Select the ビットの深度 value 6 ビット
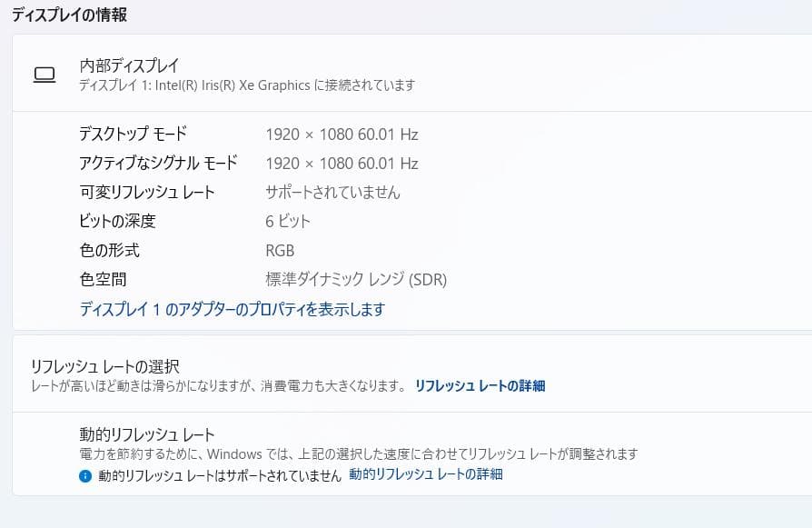Image resolution: width=812 pixels, height=528 pixels. pyautogui.click(x=286, y=221)
